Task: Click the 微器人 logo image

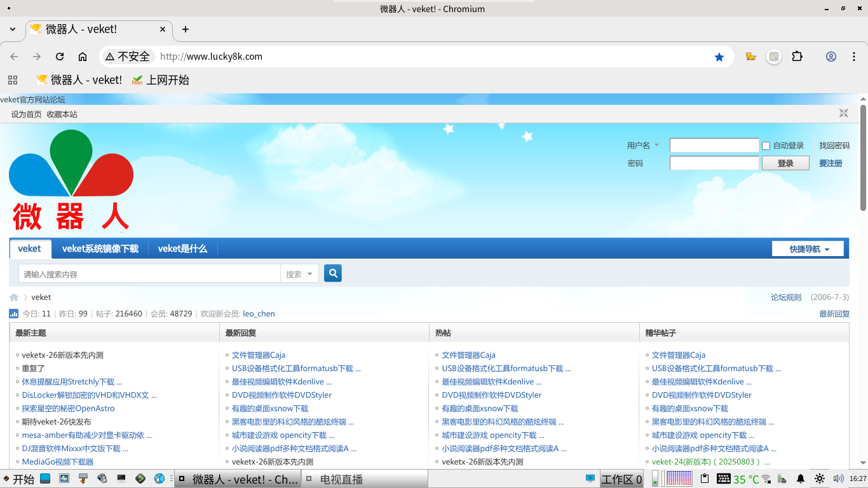Action: pyautogui.click(x=71, y=180)
